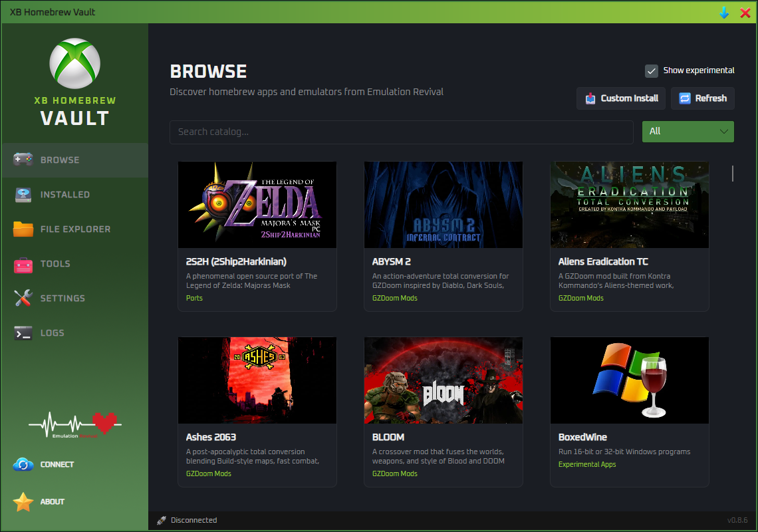This screenshot has height=532, width=758.
Task: Open the BLOOM cover image
Action: point(443,380)
